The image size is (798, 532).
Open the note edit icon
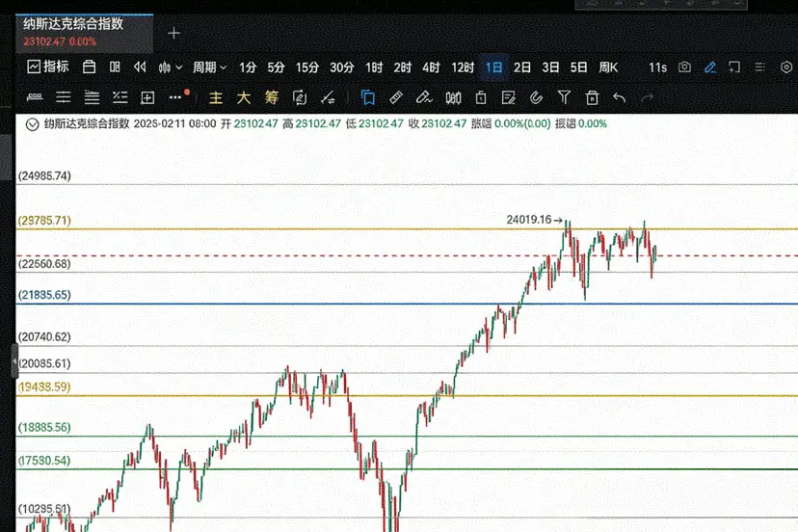click(509, 97)
